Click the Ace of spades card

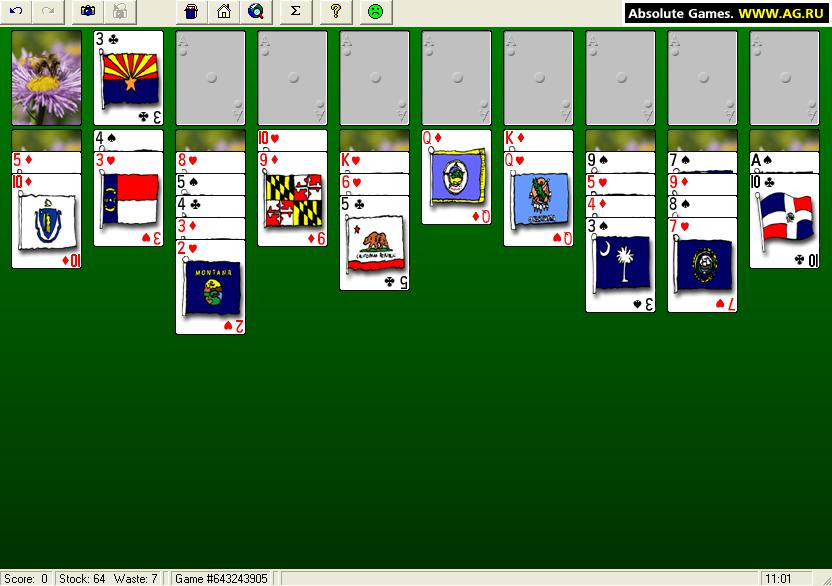784,162
